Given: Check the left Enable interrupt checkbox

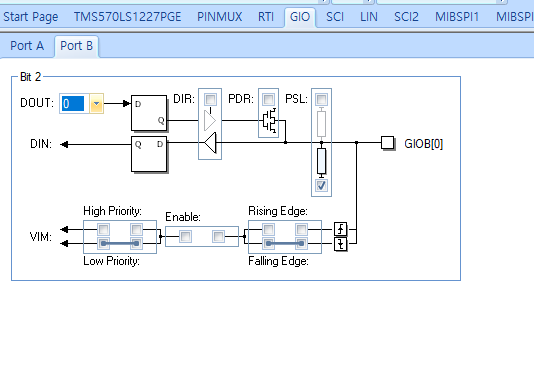Looking at the screenshot, I should click(185, 236).
